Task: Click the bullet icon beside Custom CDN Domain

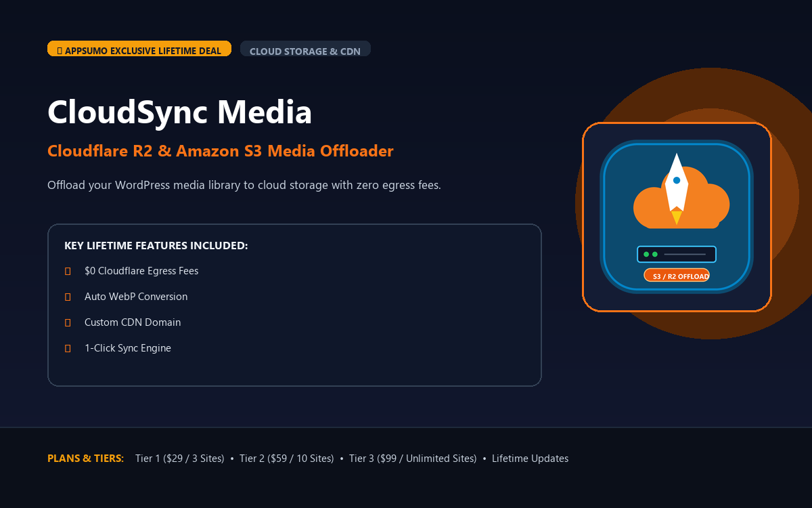Action: click(x=68, y=322)
